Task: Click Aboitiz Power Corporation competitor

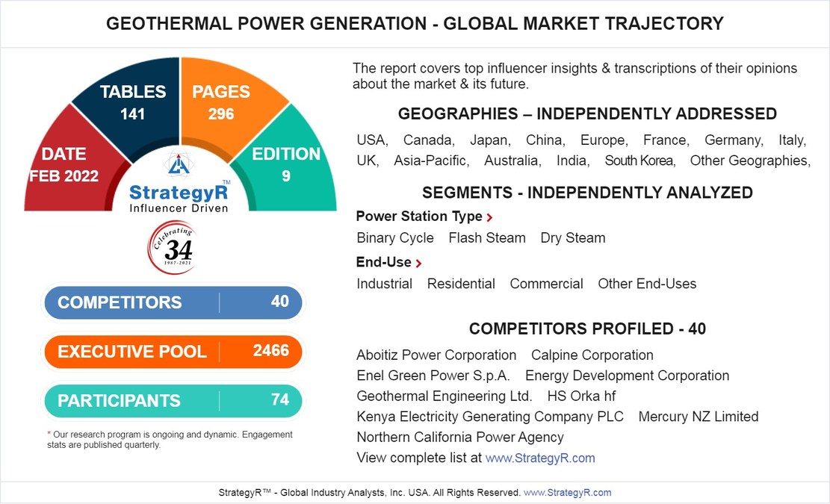Action: (436, 355)
